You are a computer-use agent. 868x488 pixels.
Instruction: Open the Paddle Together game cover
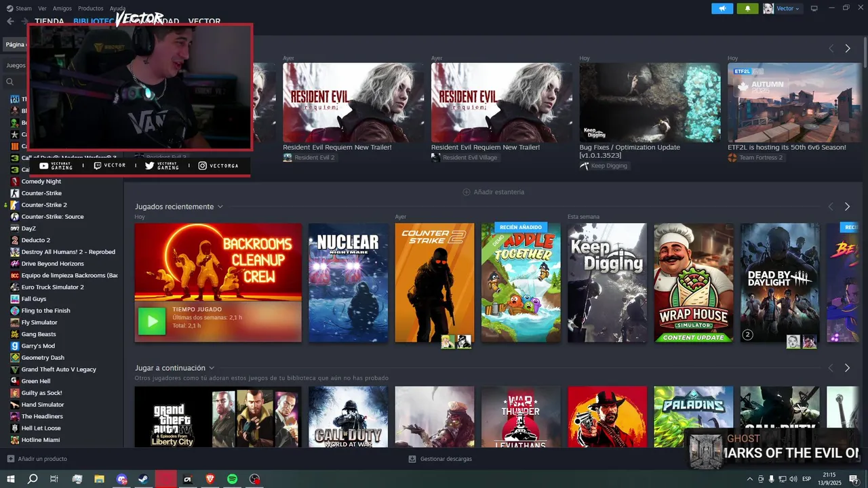coord(521,283)
